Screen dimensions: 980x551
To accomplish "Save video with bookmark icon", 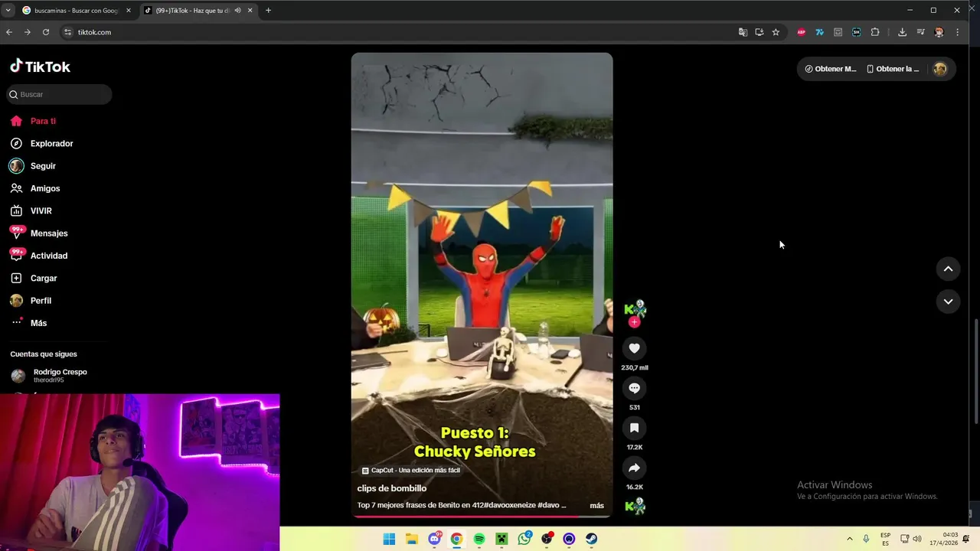I will [x=634, y=428].
